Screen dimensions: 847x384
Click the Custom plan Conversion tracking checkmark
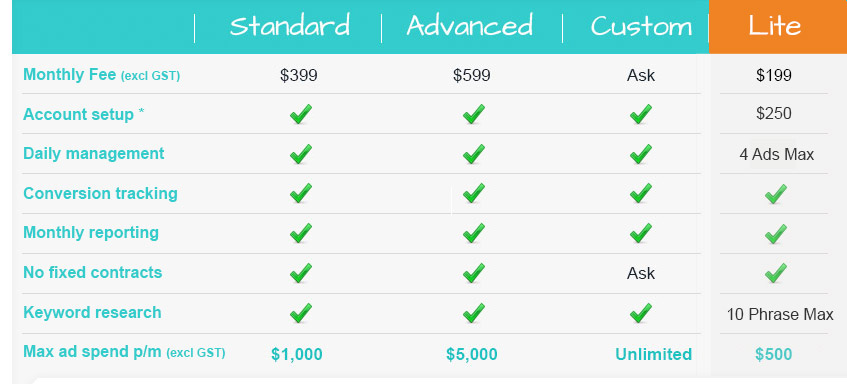(x=641, y=193)
